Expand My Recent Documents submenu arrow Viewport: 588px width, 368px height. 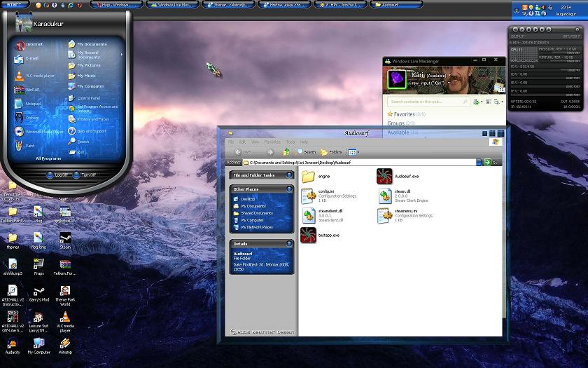click(122, 55)
